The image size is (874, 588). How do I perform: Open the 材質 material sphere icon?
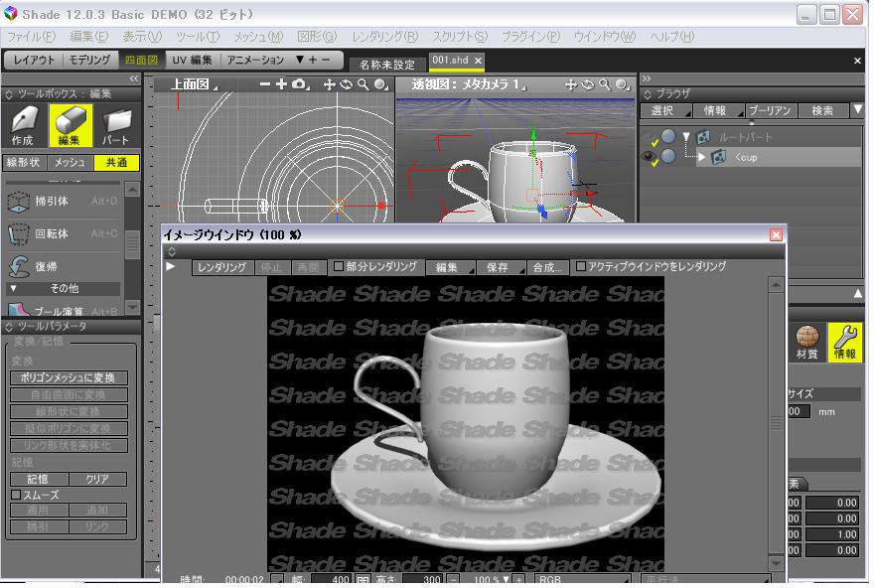click(x=807, y=343)
